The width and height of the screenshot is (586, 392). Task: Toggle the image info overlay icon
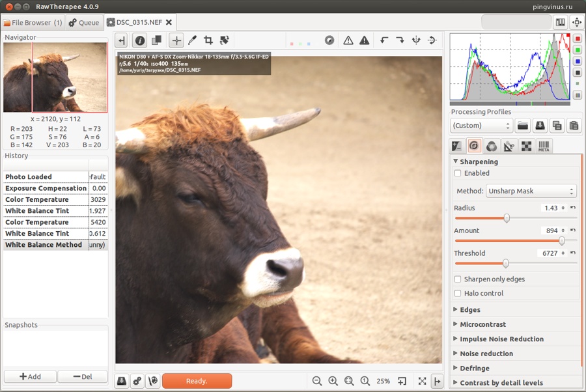coord(140,40)
